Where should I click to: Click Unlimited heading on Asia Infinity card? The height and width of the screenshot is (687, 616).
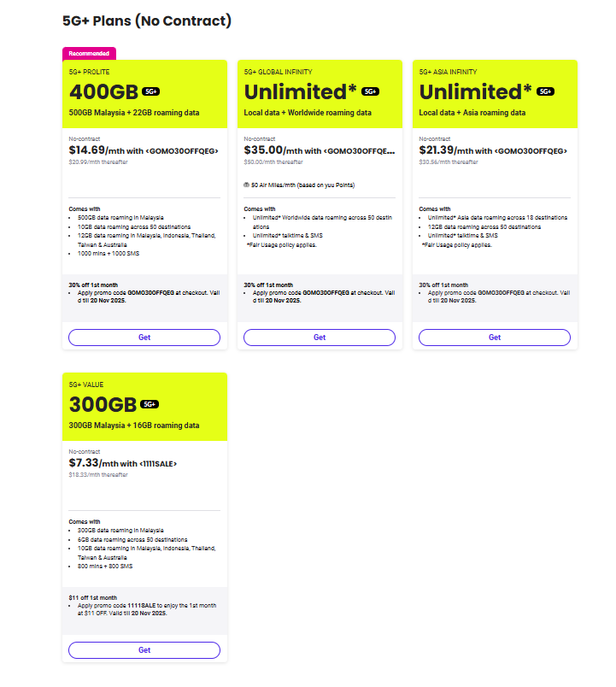coord(473,91)
